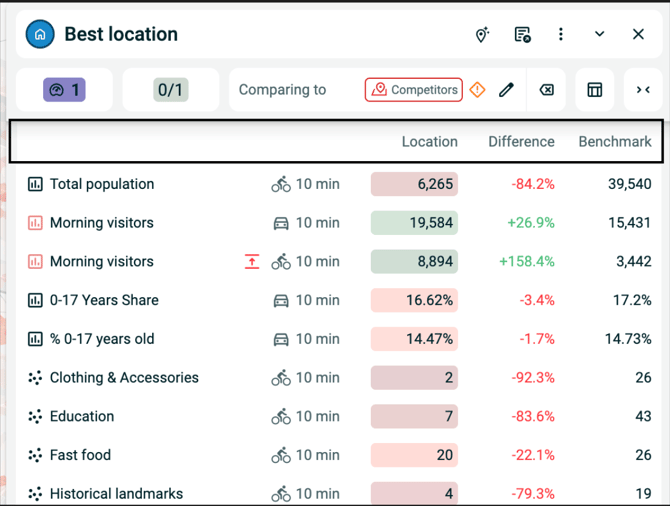Viewport: 670px width, 506px height.
Task: Open the table layout columns icon
Action: [x=595, y=90]
